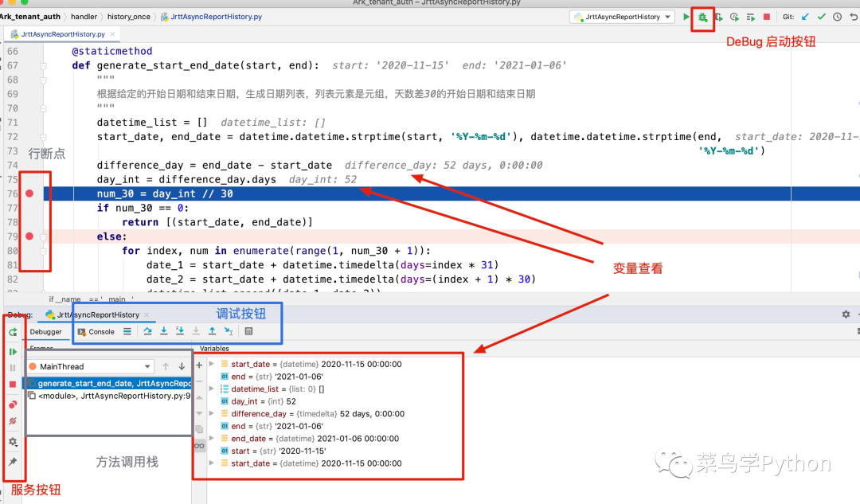Commit changes with green Git checkmark
The width and height of the screenshot is (860, 504).
[x=821, y=17]
